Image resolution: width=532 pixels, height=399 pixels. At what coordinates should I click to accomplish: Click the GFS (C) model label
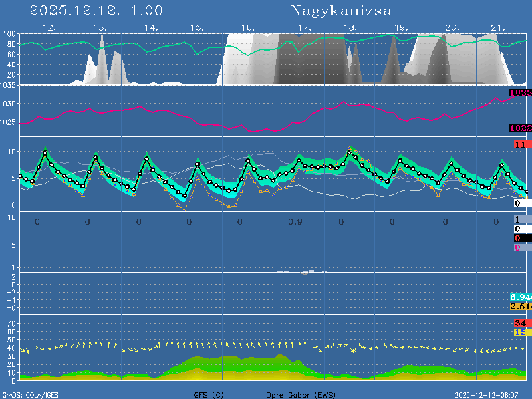coord(209,395)
